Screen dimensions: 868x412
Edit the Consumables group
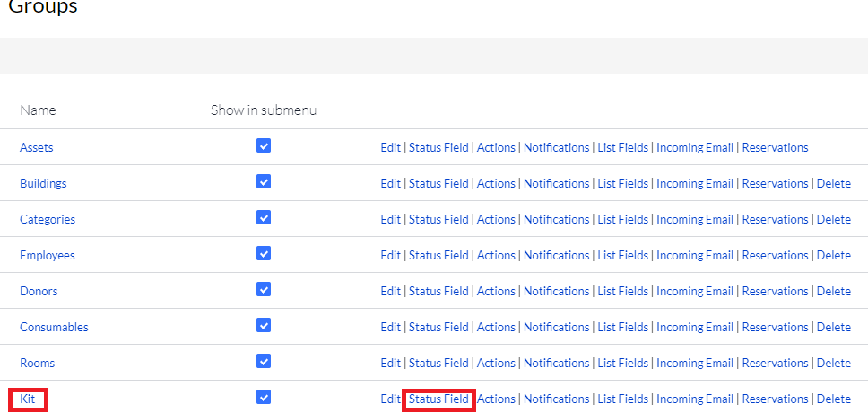[390, 328]
